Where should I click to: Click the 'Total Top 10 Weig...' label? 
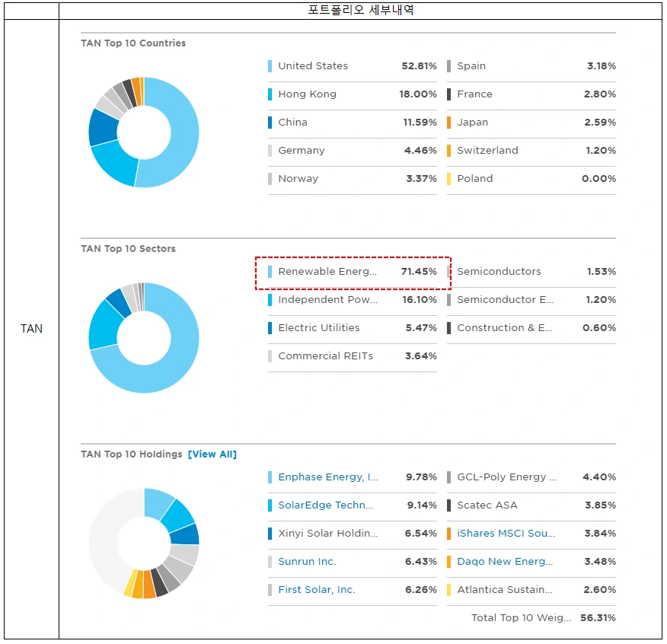point(521,617)
